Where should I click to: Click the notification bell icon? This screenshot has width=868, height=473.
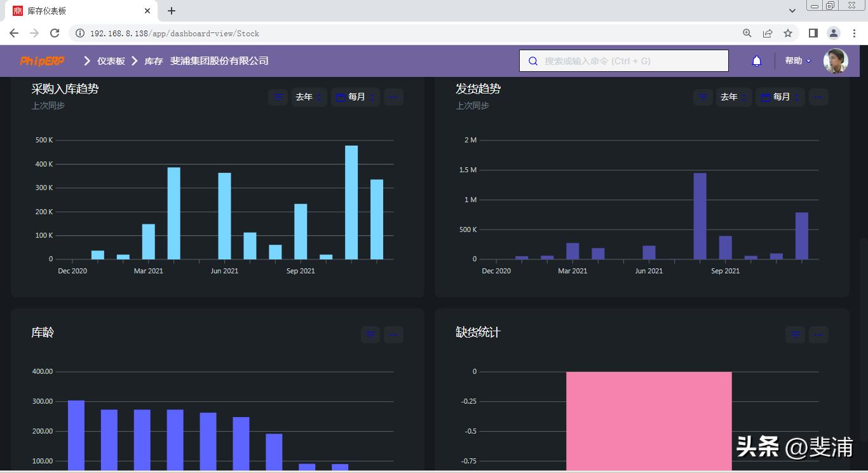click(x=756, y=61)
